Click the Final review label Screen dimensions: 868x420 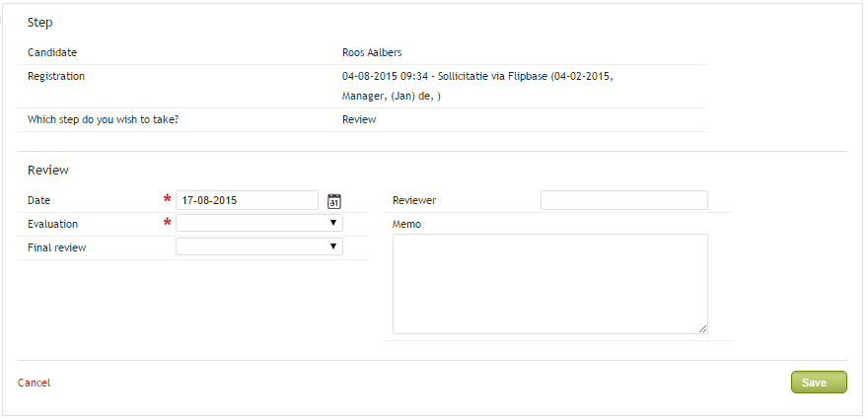coord(57,247)
